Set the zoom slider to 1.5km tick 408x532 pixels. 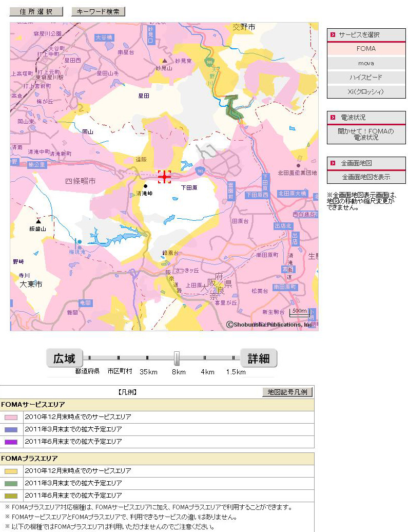coord(234,357)
